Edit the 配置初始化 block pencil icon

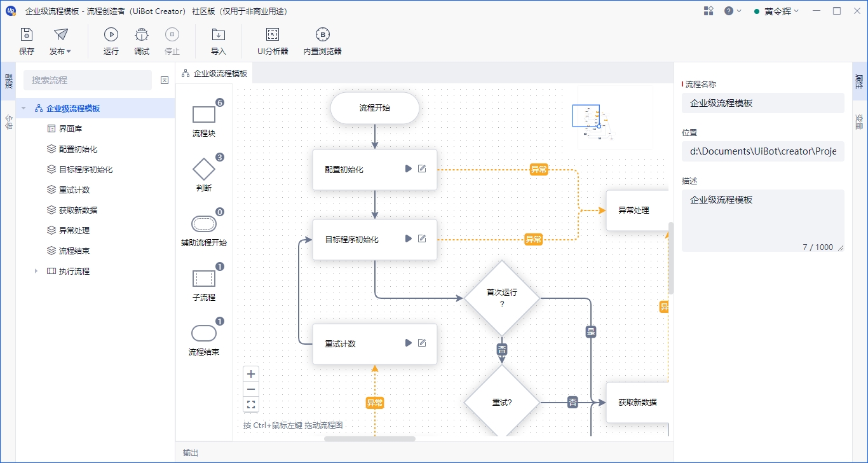(422, 169)
